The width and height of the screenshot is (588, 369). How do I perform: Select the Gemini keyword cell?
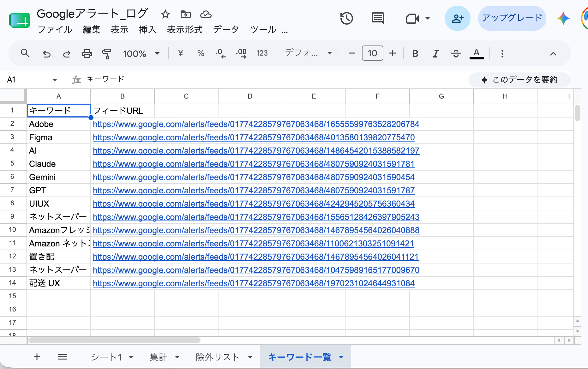click(59, 177)
